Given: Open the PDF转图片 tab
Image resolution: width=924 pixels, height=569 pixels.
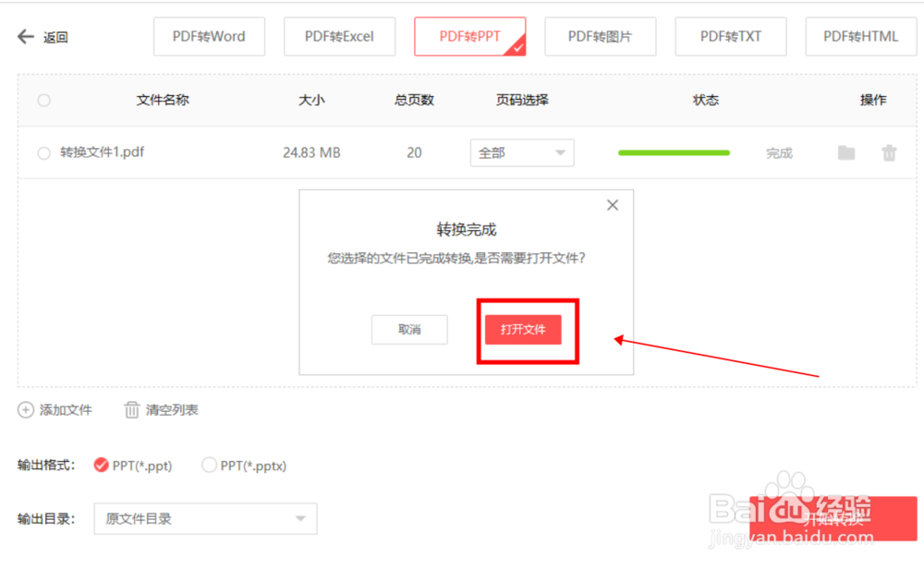Looking at the screenshot, I should [600, 37].
